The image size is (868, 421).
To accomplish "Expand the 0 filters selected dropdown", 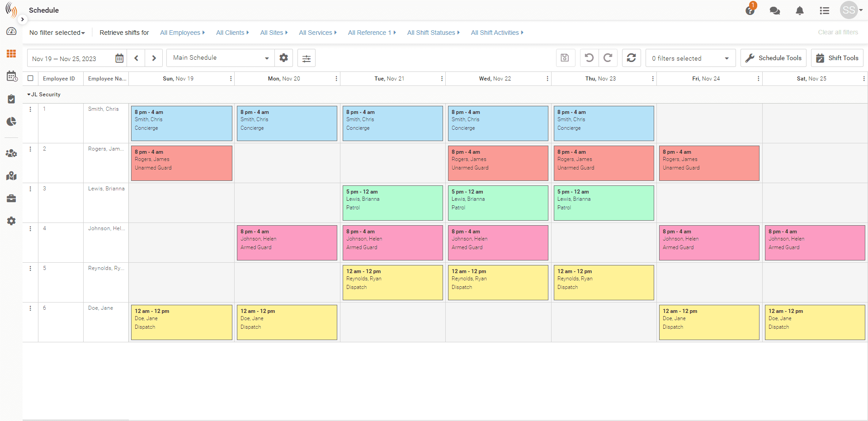I will 690,58.
